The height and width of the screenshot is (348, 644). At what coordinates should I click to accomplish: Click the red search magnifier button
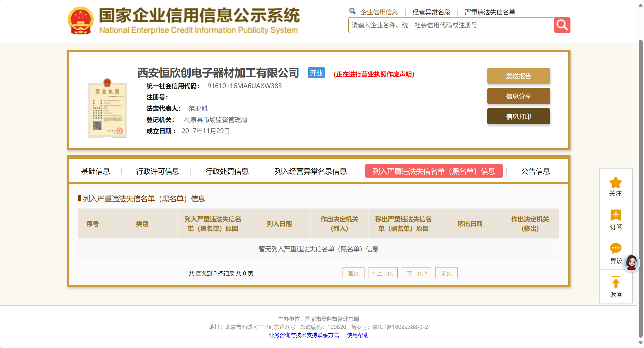point(562,25)
